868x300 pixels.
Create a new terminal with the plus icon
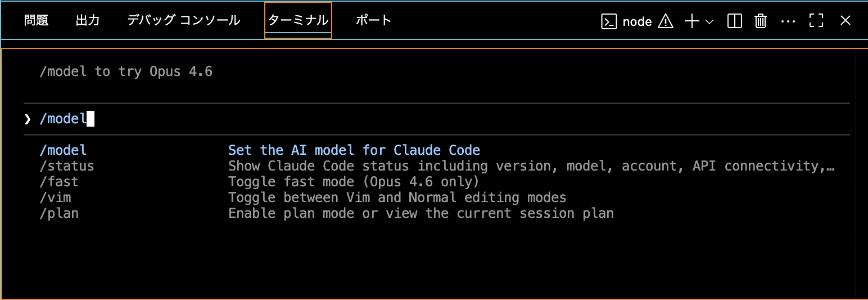[x=692, y=21]
